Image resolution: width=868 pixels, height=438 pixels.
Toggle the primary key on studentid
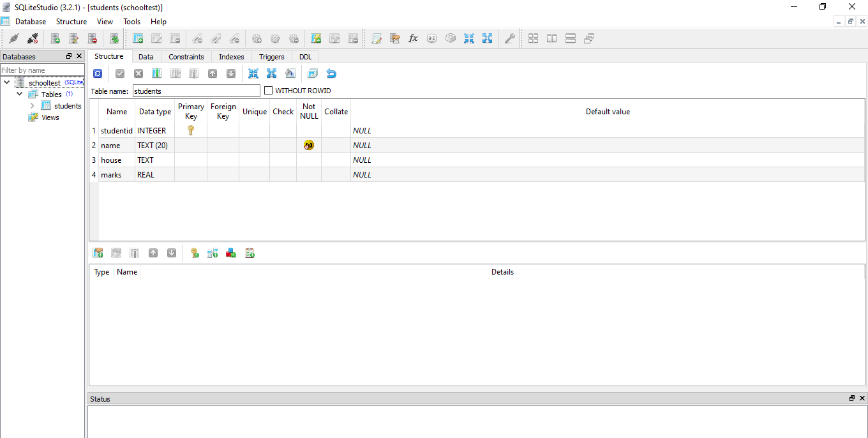(191, 130)
